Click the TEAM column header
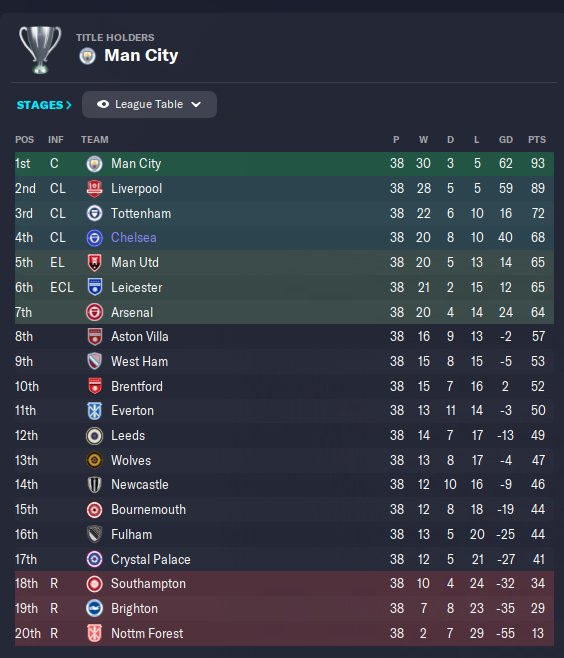The image size is (564, 658). pos(94,140)
